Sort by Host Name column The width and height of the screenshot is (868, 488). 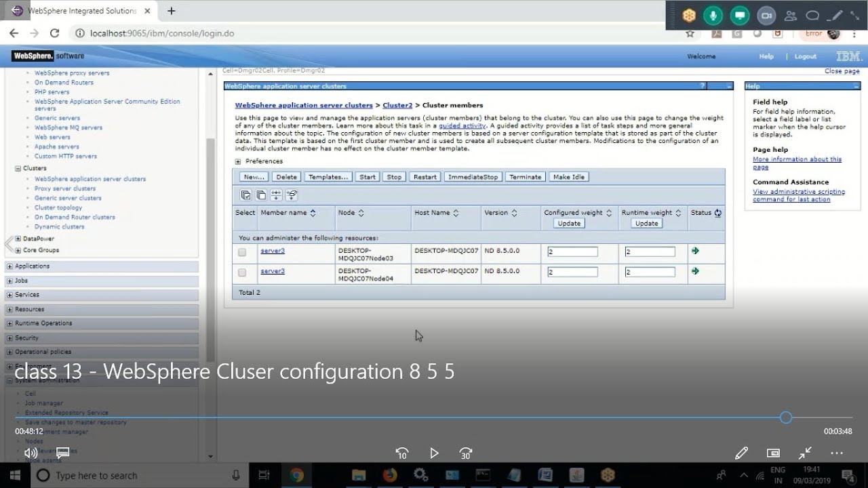pos(456,213)
